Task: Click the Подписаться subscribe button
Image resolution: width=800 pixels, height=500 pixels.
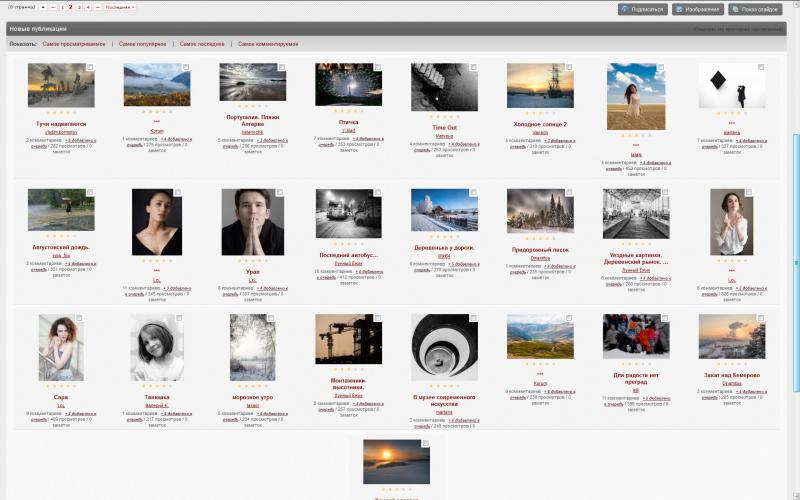Action: (642, 9)
